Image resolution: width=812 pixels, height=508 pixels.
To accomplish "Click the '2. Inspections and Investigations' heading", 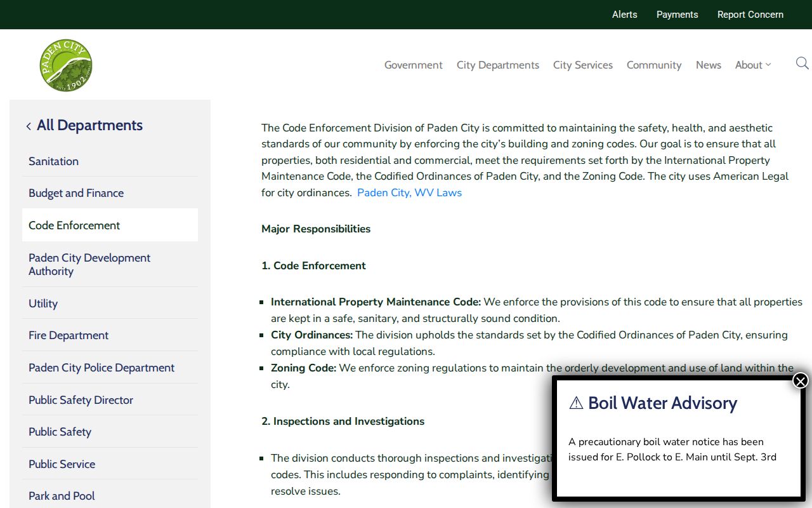I will click(x=343, y=421).
